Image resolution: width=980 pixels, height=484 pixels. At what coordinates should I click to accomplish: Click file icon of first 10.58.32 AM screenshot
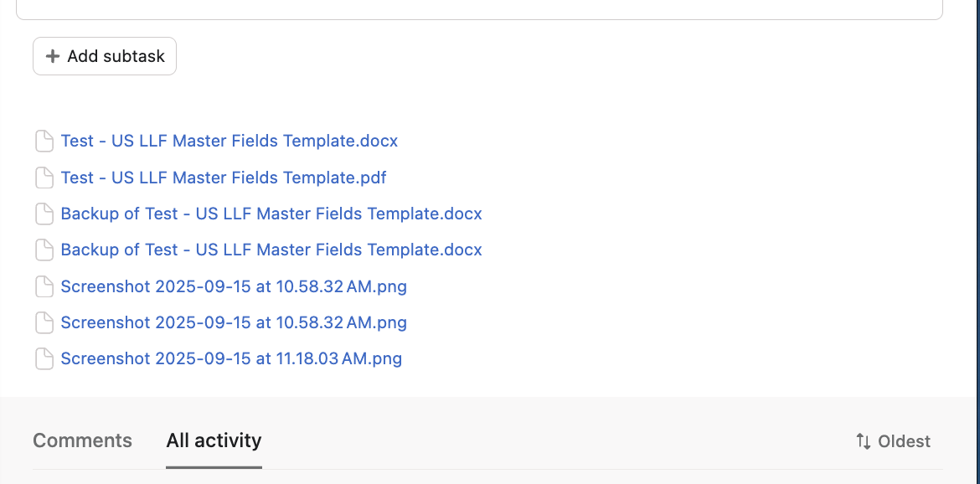[x=44, y=287]
